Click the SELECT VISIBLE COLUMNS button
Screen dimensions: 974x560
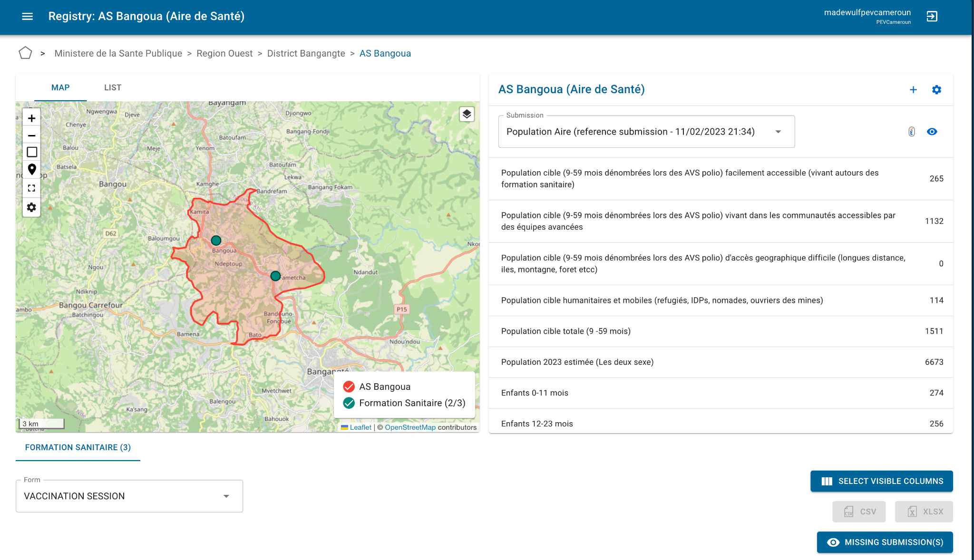881,481
